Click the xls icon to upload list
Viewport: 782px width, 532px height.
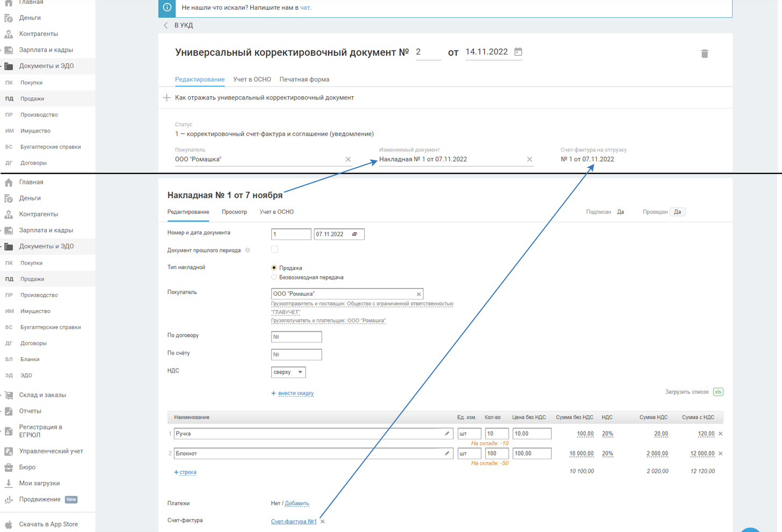717,392
